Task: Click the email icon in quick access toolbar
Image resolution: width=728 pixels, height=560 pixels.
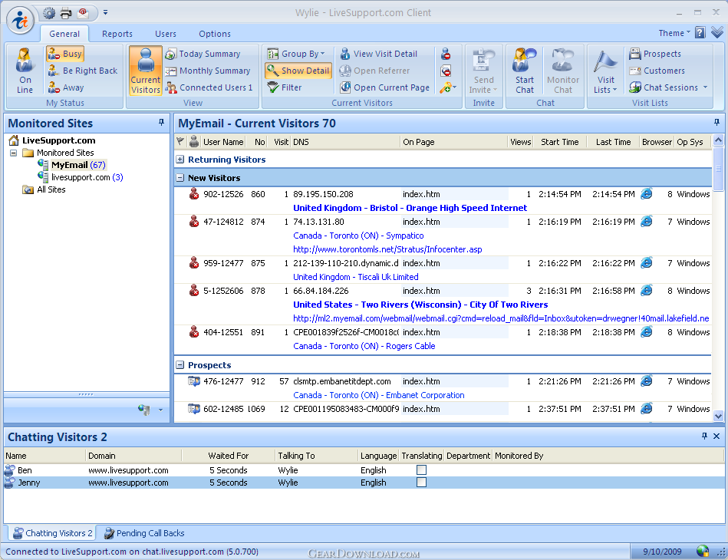Action: point(83,13)
